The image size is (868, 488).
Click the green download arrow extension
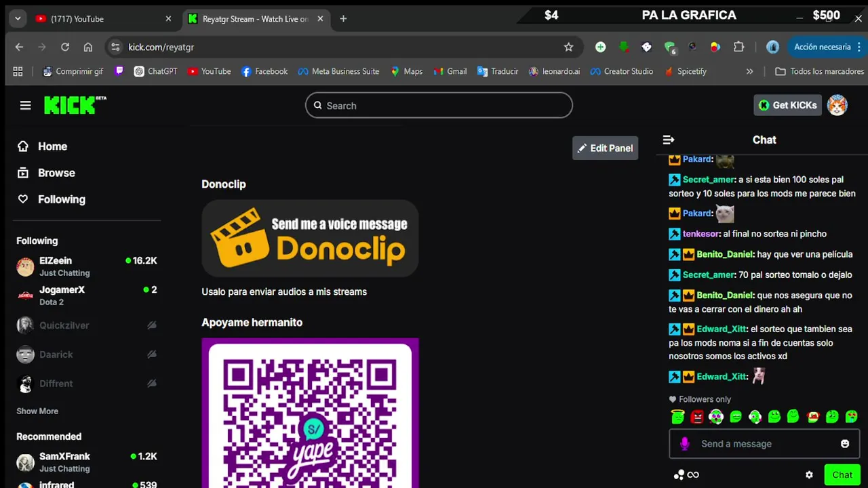[x=623, y=47]
